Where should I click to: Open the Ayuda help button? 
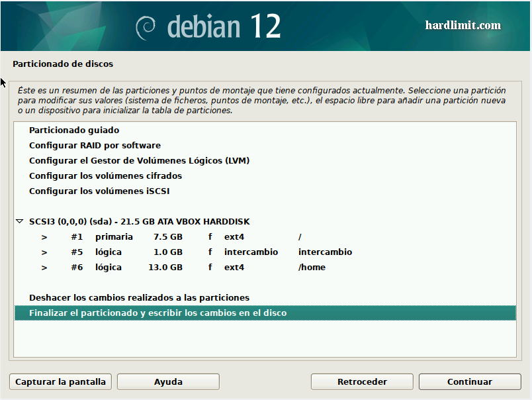tap(168, 381)
